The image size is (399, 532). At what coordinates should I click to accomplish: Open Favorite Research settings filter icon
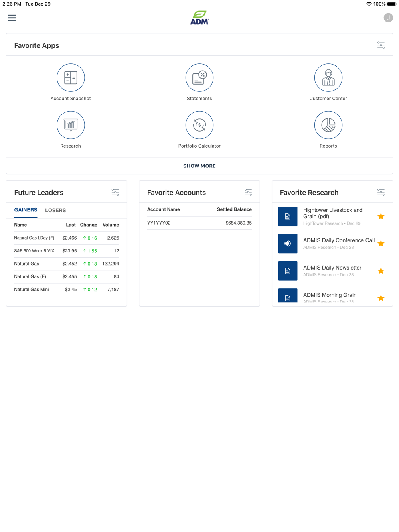[381, 192]
